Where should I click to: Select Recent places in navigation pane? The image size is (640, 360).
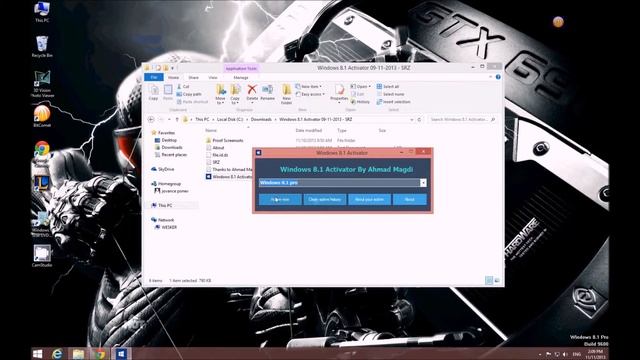(171, 155)
